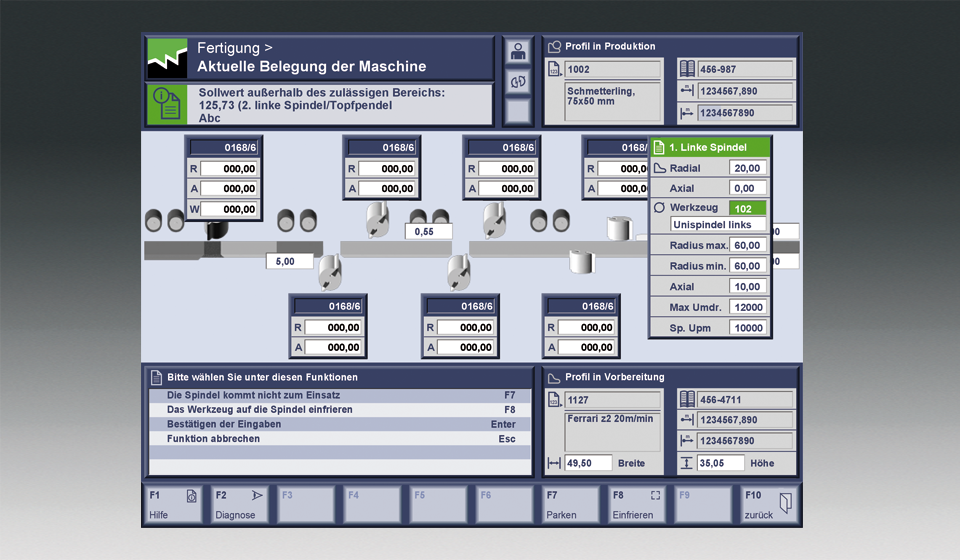
Task: Click the link/chain icon button below user icon
Action: pos(517,81)
